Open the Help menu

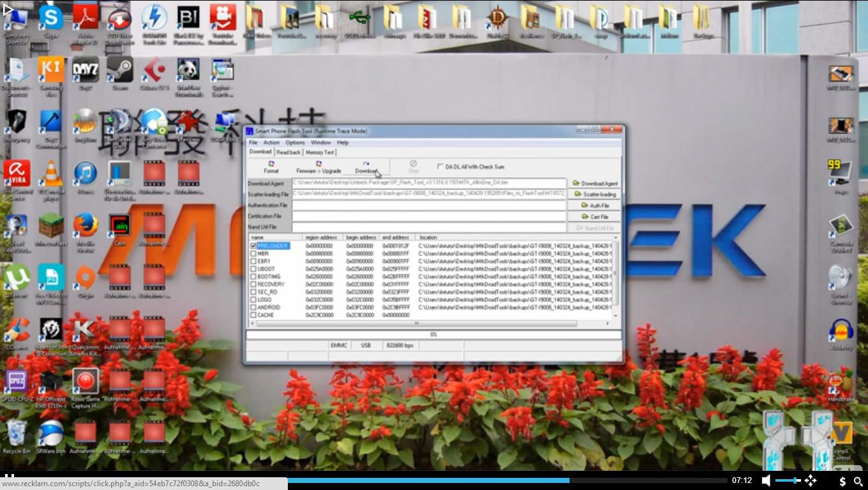click(343, 142)
